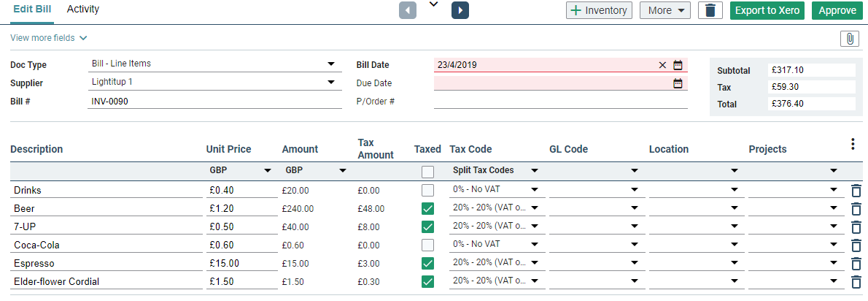
Task: Clear the Bill Date value
Action: (662, 65)
